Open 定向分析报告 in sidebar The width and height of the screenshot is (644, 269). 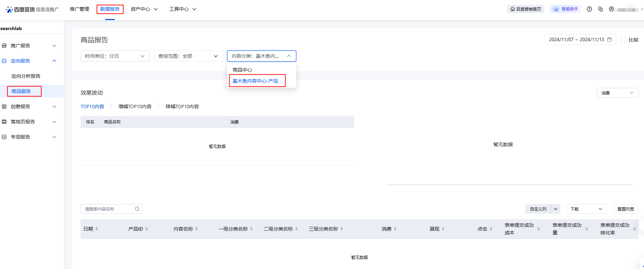pyautogui.click(x=26, y=76)
